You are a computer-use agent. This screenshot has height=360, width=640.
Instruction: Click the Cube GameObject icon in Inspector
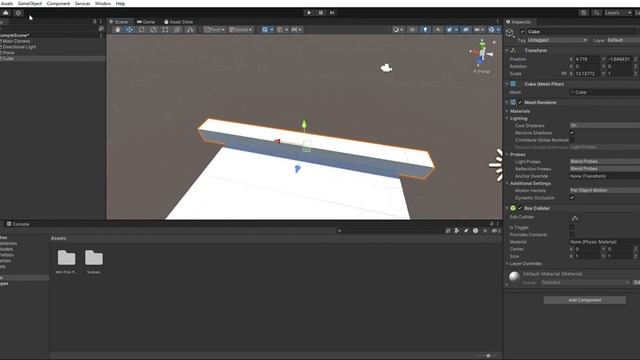(x=510, y=33)
